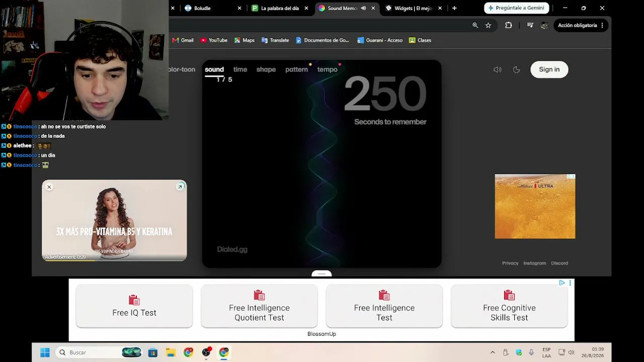Close the La palabra del día tab
The image size is (644, 362).
click(x=306, y=8)
